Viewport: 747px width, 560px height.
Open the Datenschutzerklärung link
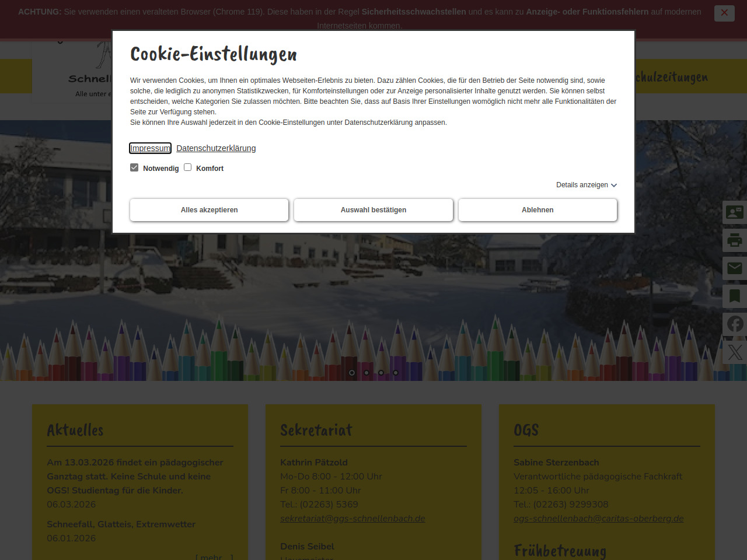pos(216,148)
